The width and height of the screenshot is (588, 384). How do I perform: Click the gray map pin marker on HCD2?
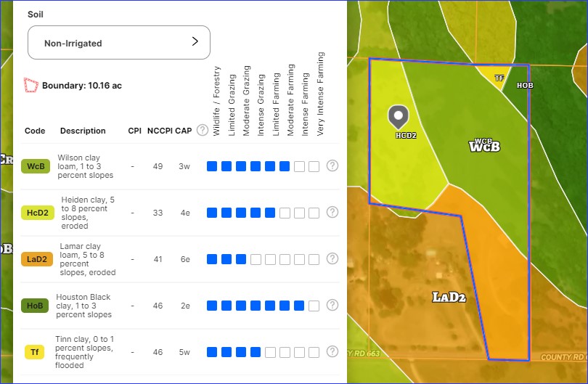398,116
